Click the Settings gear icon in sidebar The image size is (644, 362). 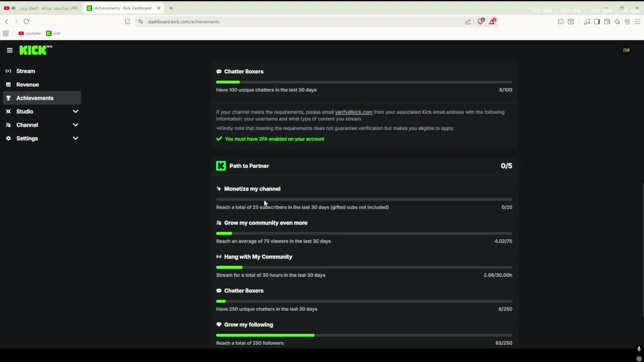pos(8,138)
